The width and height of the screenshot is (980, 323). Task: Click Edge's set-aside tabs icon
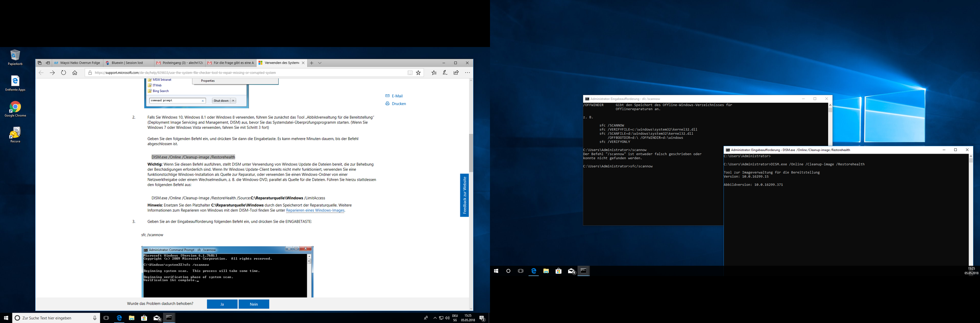[x=40, y=63]
